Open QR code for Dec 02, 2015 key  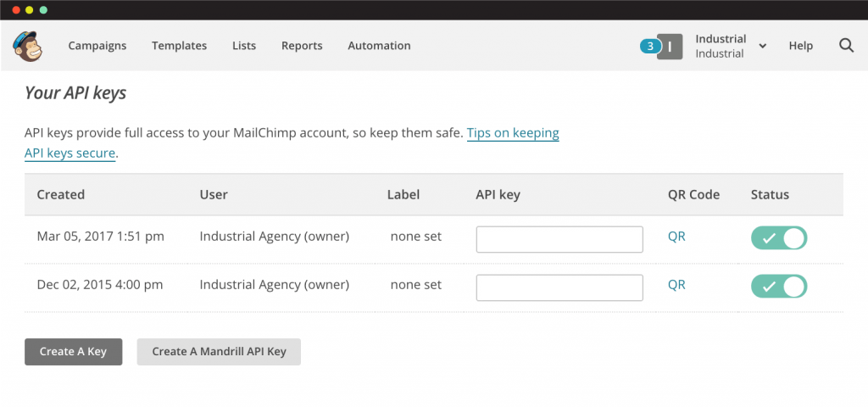(676, 285)
